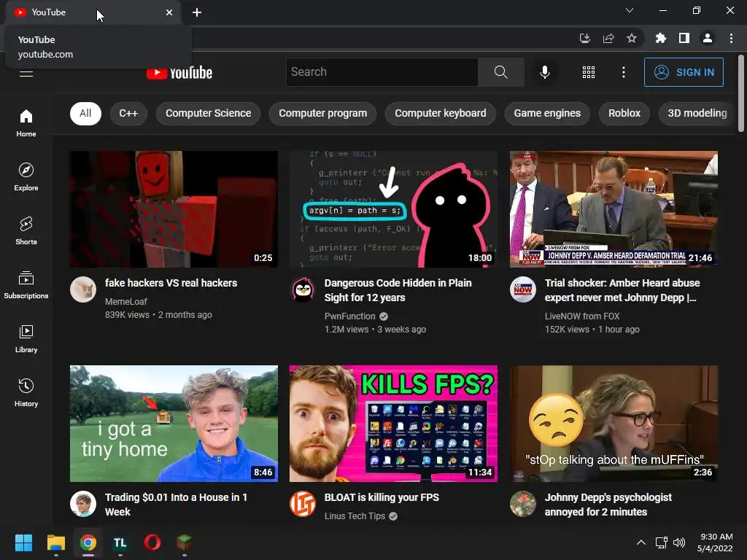Open the Windows Start menu
The width and height of the screenshot is (747, 560).
click(23, 542)
